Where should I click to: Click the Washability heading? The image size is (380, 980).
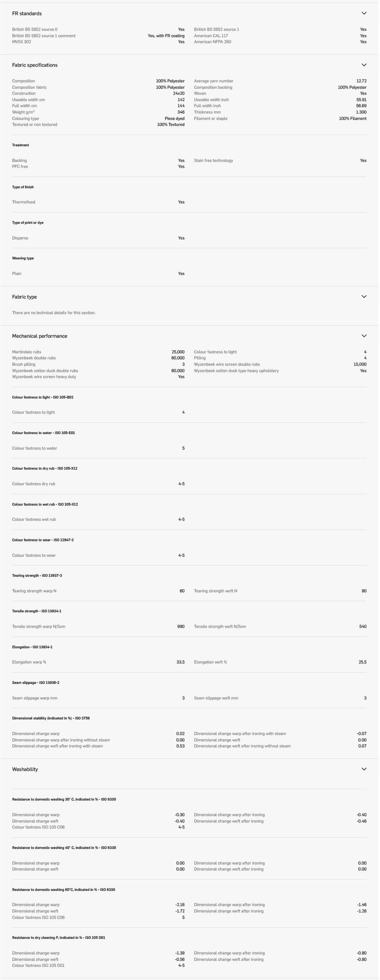point(25,769)
